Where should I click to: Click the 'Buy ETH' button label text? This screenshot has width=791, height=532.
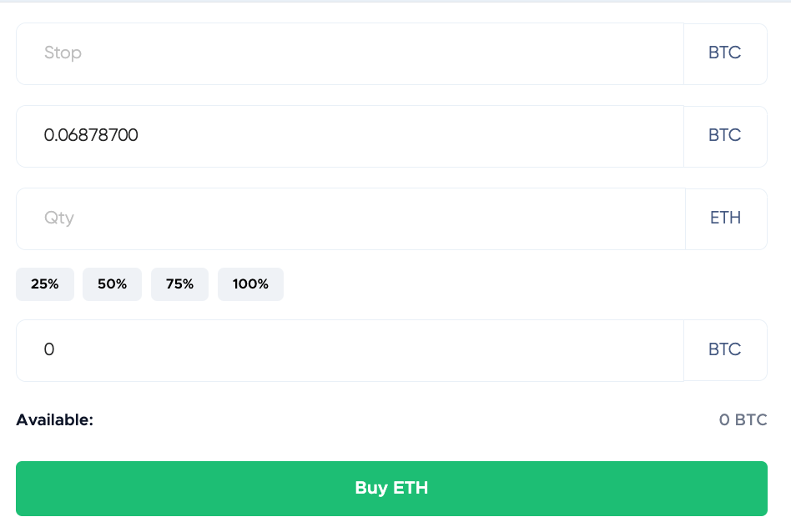point(391,488)
